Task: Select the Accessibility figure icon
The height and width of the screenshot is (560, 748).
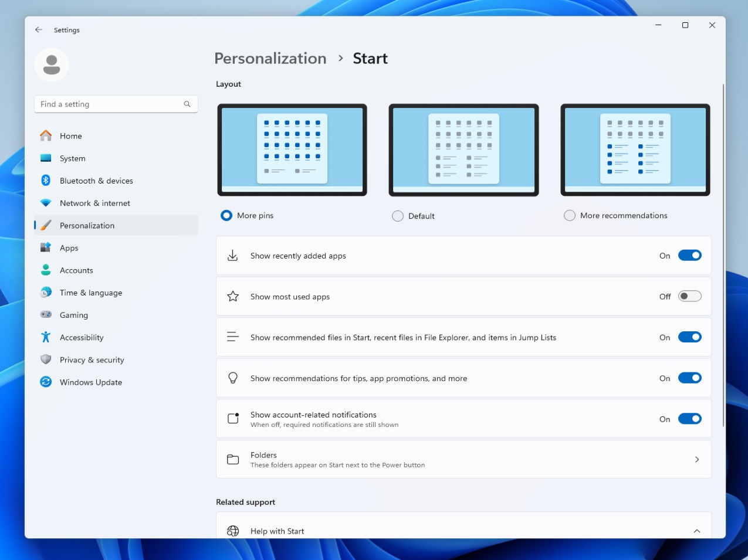Action: point(46,337)
